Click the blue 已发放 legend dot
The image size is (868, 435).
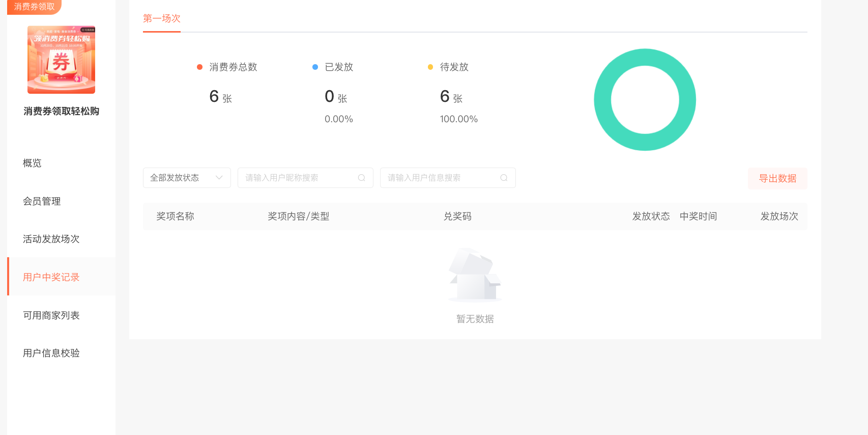click(x=315, y=67)
